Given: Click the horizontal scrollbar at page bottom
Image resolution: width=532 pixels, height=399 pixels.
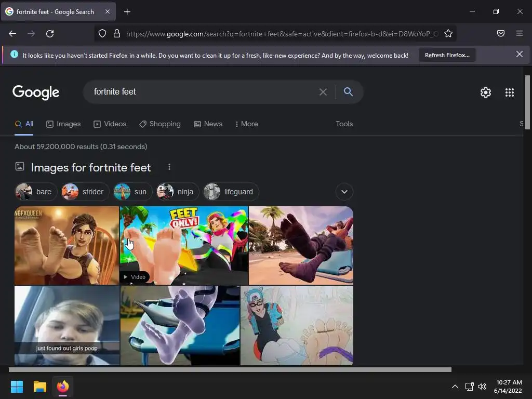Looking at the screenshot, I should point(230,369).
